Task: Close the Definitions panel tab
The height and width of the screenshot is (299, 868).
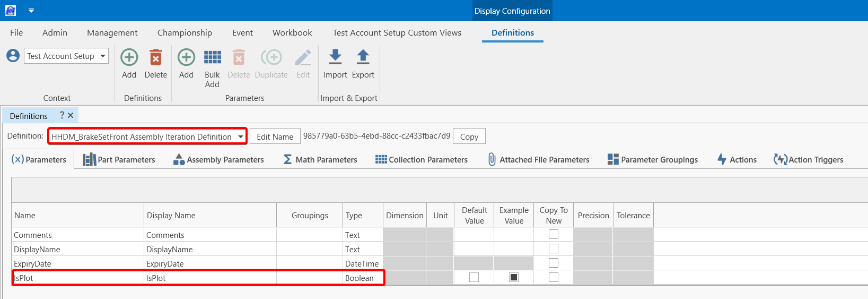Action: click(71, 115)
